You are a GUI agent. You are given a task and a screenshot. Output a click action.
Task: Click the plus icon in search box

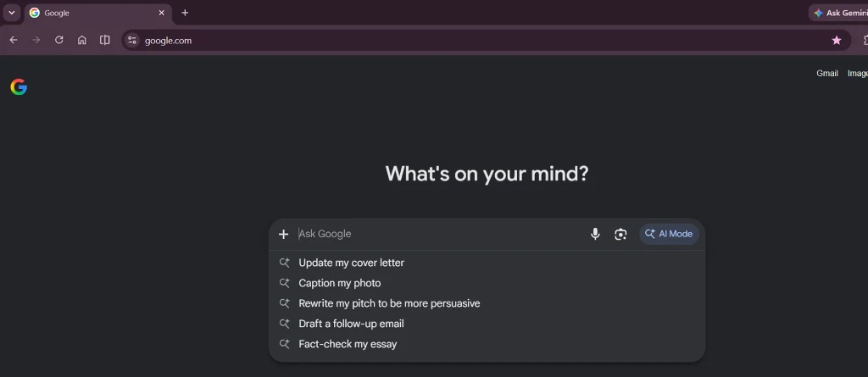tap(283, 234)
